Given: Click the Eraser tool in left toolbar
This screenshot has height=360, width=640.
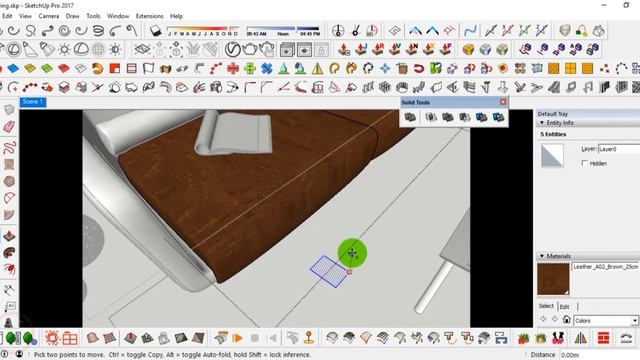Looking at the screenshot, I should pyautogui.click(x=9, y=127).
